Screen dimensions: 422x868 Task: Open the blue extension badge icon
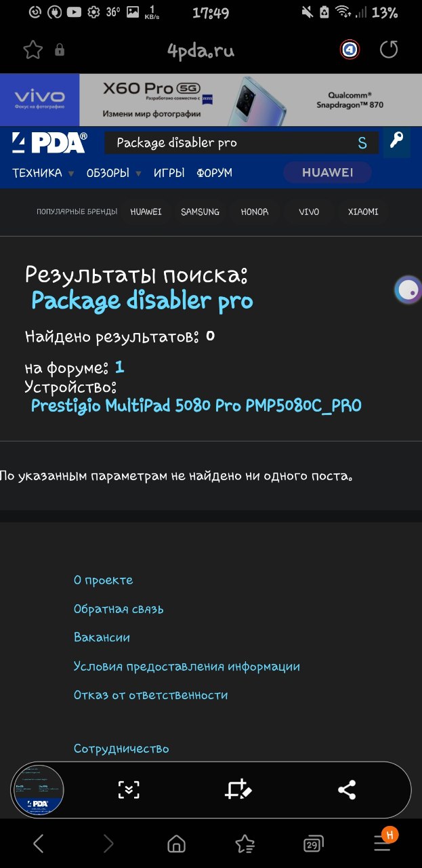tap(350, 50)
